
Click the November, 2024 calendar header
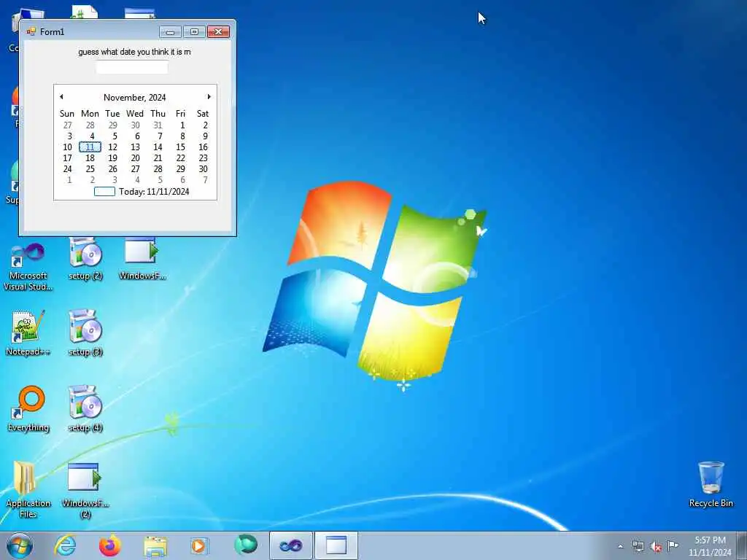(135, 98)
